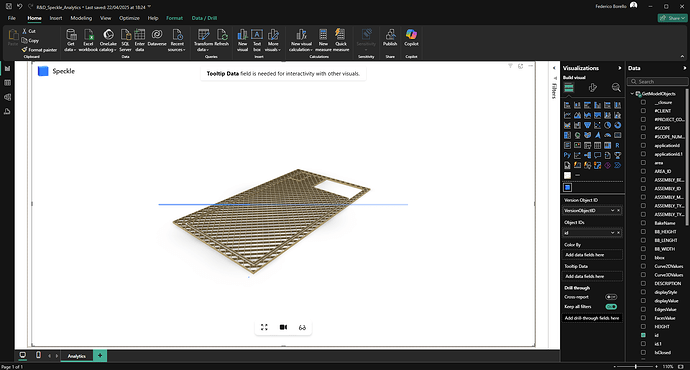Open the File menu
Image resolution: width=690 pixels, height=370 pixels.
pyautogui.click(x=12, y=18)
